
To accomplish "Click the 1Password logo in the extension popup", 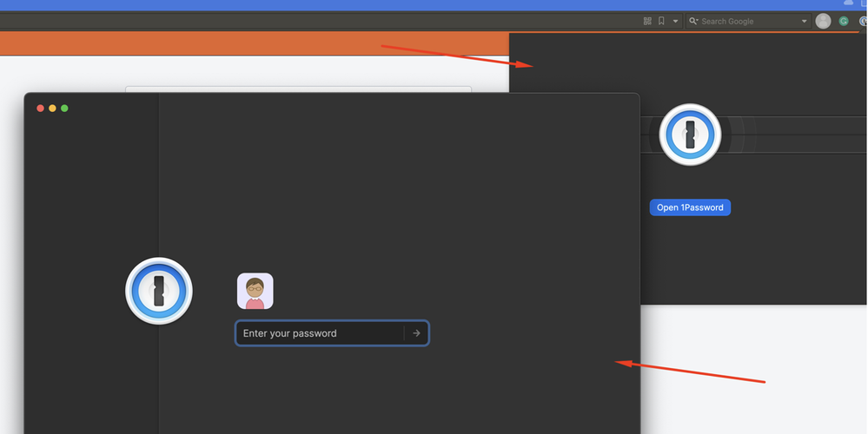I will [690, 134].
